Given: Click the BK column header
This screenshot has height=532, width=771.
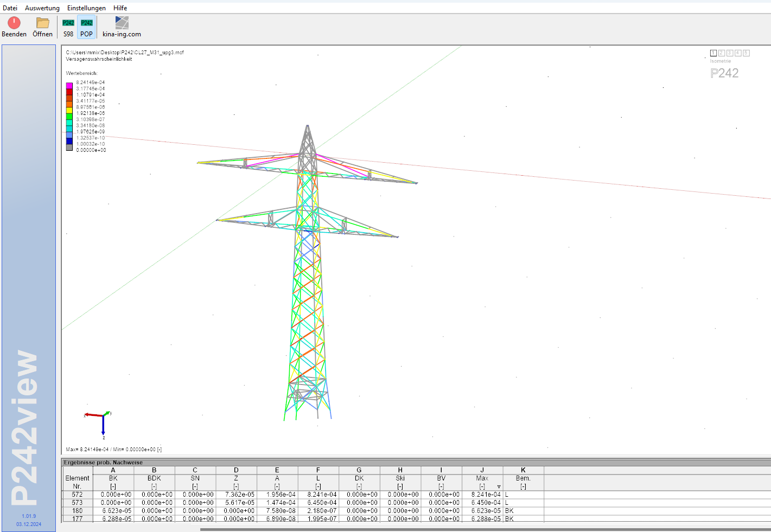Looking at the screenshot, I should (113, 478).
